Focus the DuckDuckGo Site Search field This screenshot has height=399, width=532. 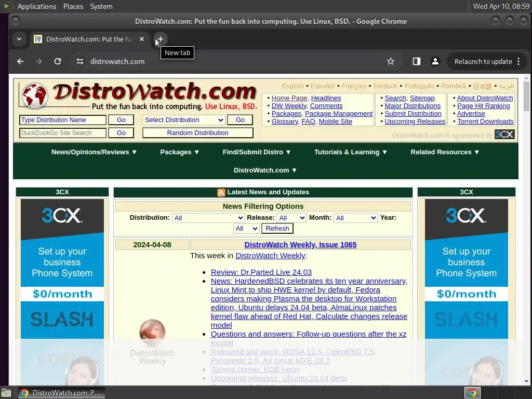pos(63,133)
